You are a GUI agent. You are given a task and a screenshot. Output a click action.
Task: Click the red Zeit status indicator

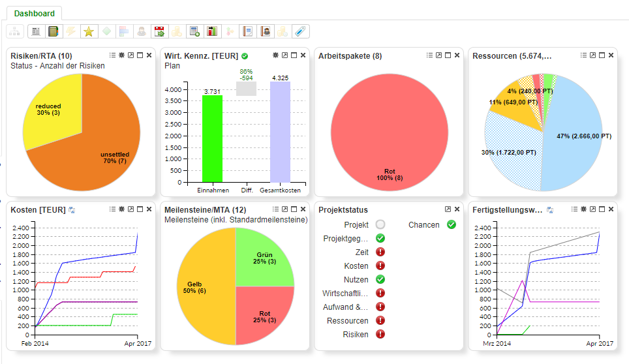pyautogui.click(x=380, y=252)
